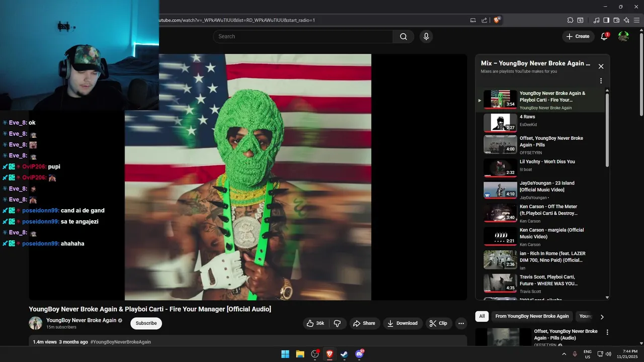Click the YouTube search magnifier button

point(404,36)
